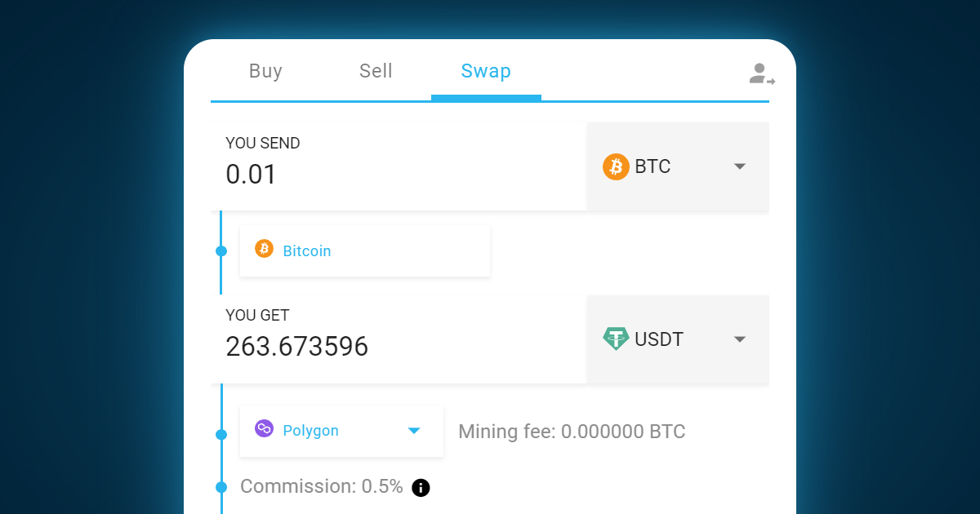980x514 pixels.
Task: Switch to the Buy tab
Action: coord(265,71)
